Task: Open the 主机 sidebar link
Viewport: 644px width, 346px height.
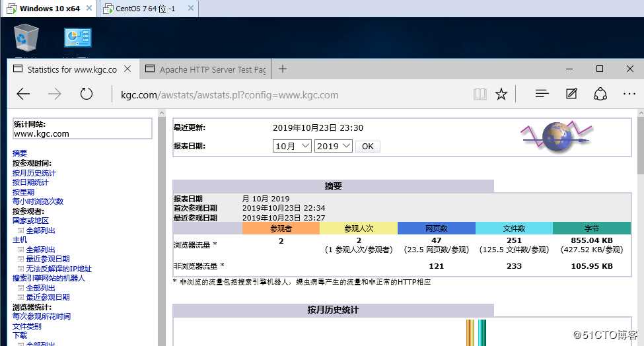Action: pyautogui.click(x=20, y=240)
